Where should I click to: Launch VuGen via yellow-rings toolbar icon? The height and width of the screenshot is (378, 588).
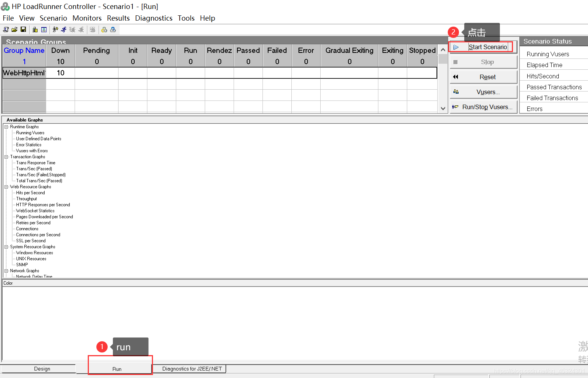coord(104,30)
